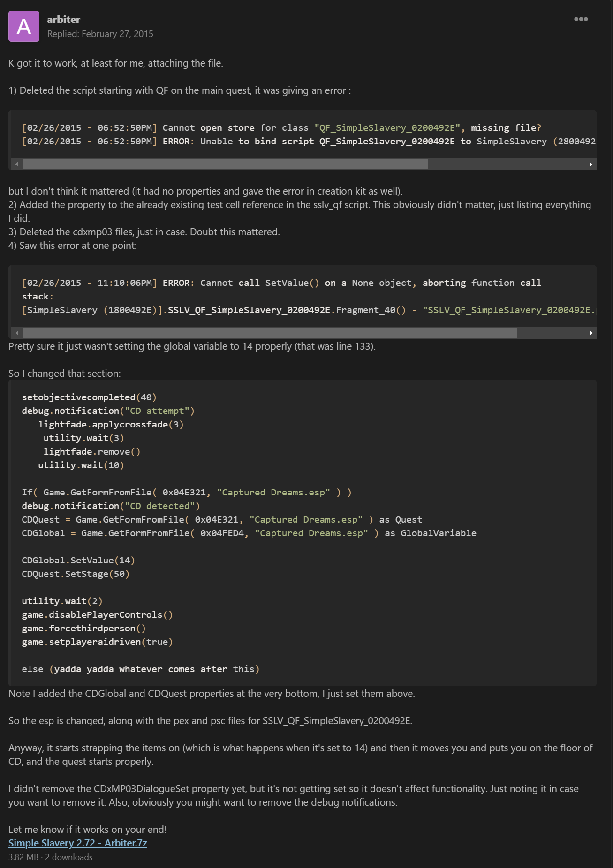The height and width of the screenshot is (868, 613).
Task: Click the 'Cannot call SetValue()' error line
Action: tap(281, 283)
